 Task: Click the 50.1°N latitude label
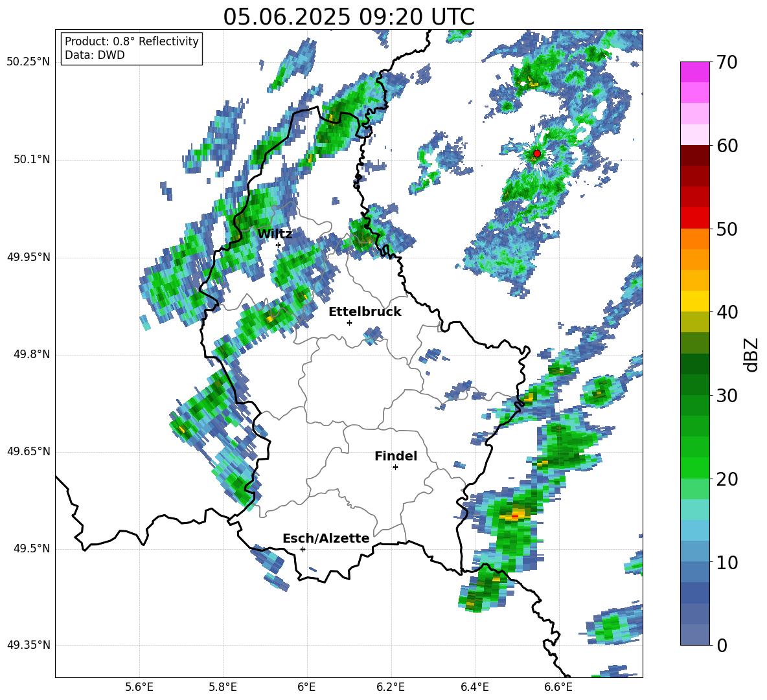click(x=31, y=159)
